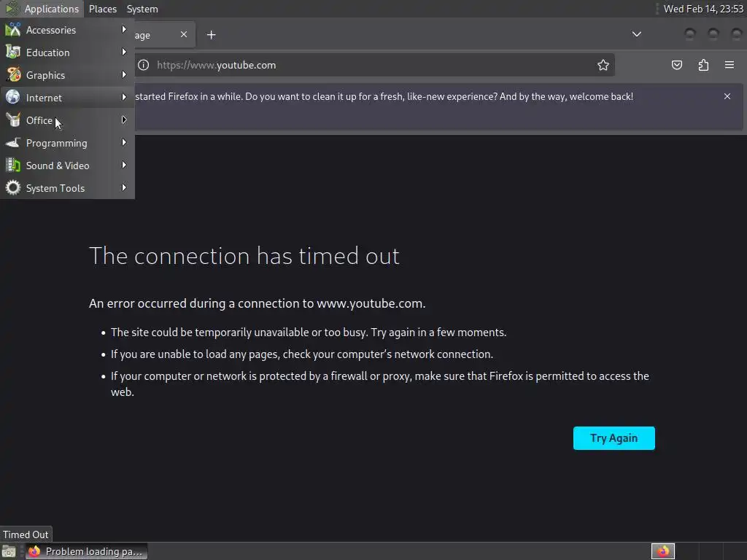Expand the Office submenu arrow
The width and height of the screenshot is (747, 560).
[x=124, y=120]
